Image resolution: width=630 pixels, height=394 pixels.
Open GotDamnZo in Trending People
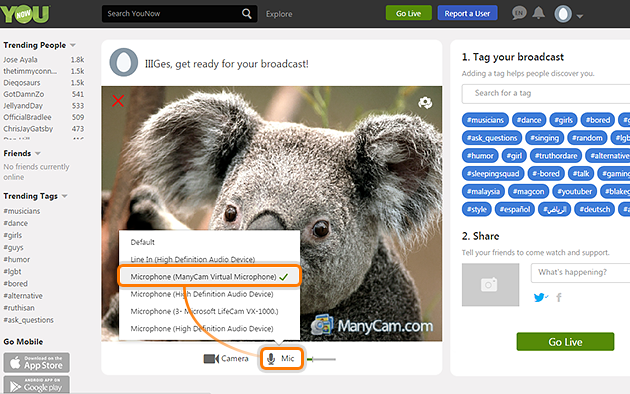pyautogui.click(x=24, y=94)
